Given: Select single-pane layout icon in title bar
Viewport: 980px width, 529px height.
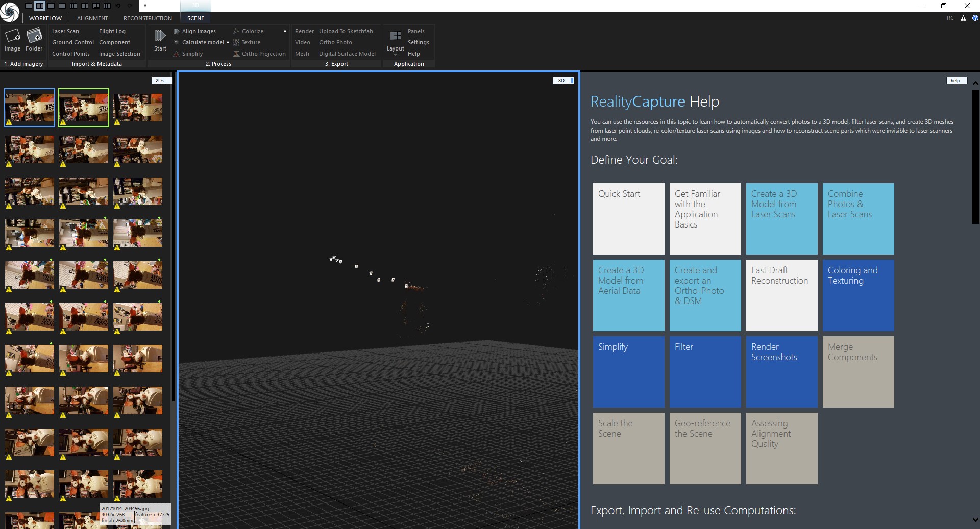Looking at the screenshot, I should pos(29,6).
